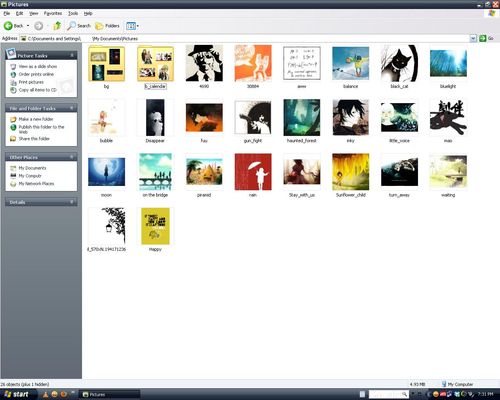The image size is (500, 400).
Task: Click the Windows Start button
Action: [x=17, y=394]
